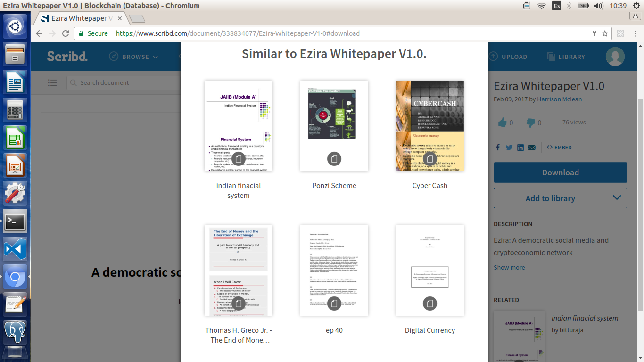Click the Add to library button
This screenshot has height=362, width=644.
(x=550, y=198)
